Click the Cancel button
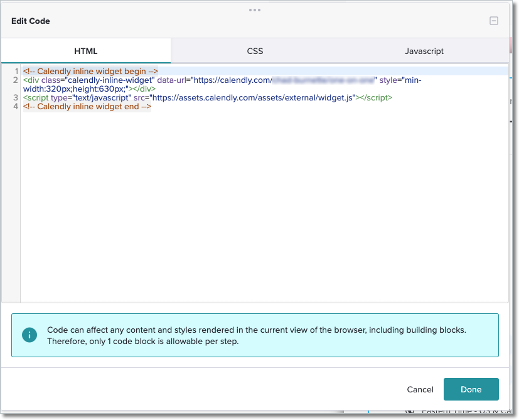The height and width of the screenshot is (420, 519). click(420, 389)
